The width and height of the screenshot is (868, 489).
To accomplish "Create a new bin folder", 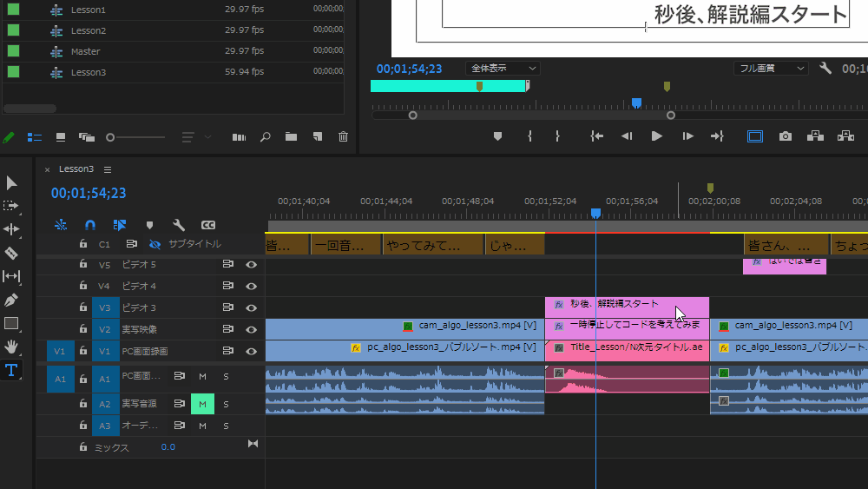I will tap(291, 136).
